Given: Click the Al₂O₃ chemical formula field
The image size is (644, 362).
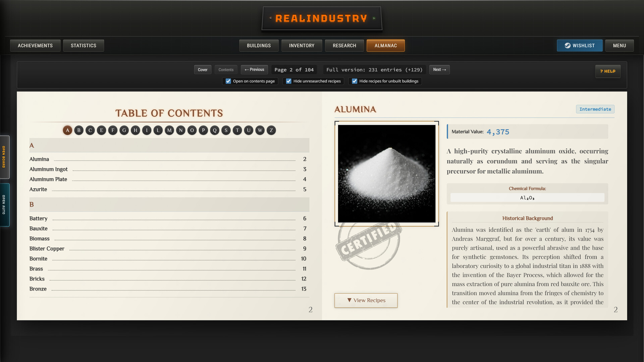Looking at the screenshot, I should point(527,198).
